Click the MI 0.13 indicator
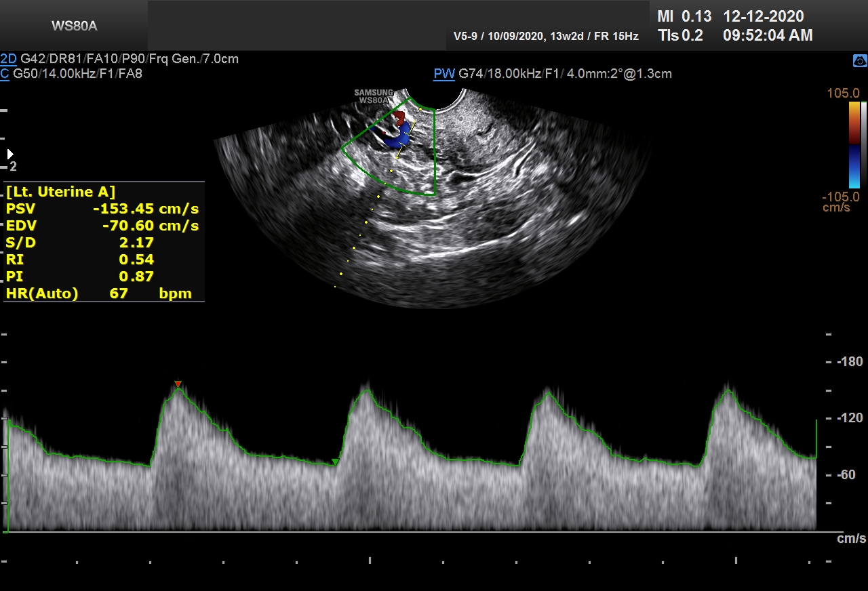The image size is (868, 591). [684, 17]
